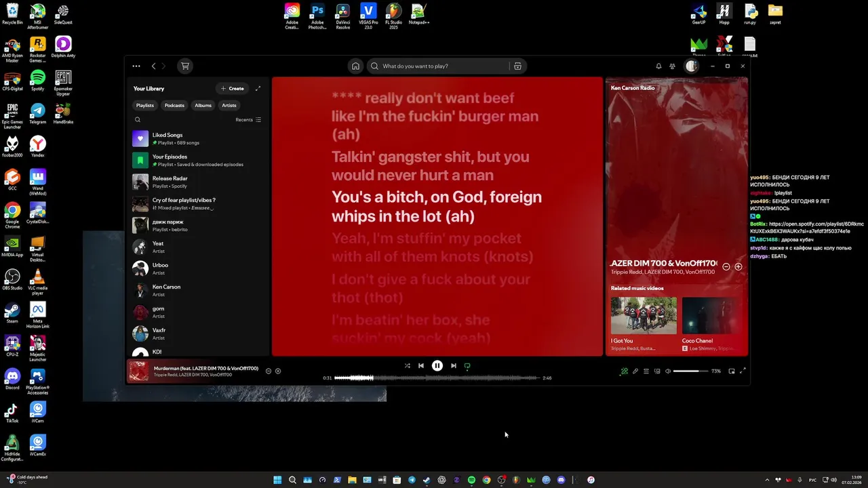
Task: Click artist names under Murderman in player bar
Action: (193, 375)
